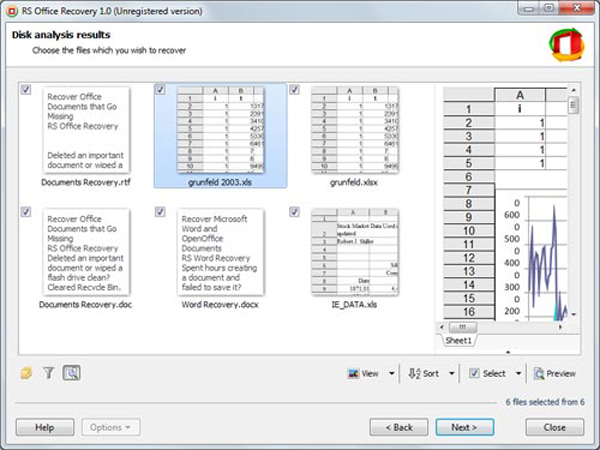The width and height of the screenshot is (600, 450).
Task: Click the Back button
Action: coord(399,427)
